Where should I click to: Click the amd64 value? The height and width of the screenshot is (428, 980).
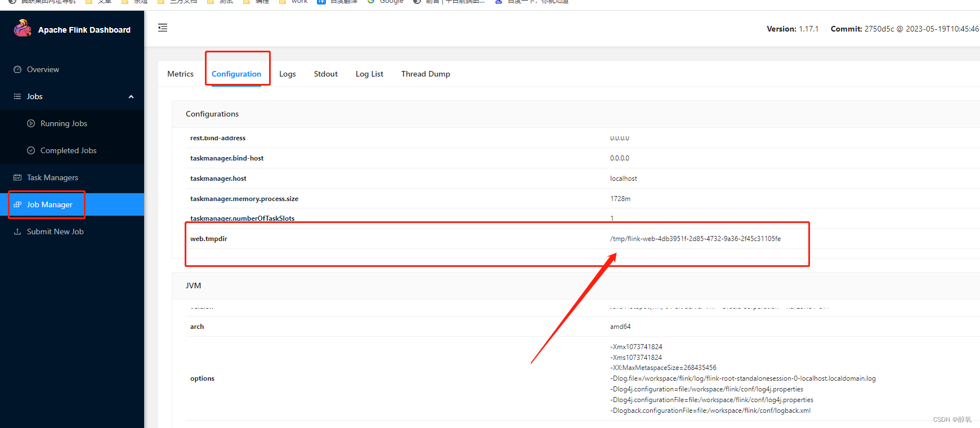coord(620,327)
